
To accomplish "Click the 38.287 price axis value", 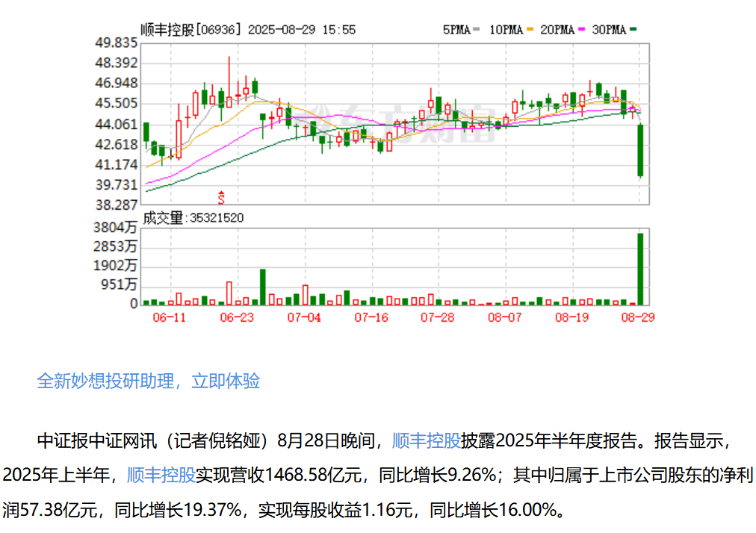I will point(117,205).
